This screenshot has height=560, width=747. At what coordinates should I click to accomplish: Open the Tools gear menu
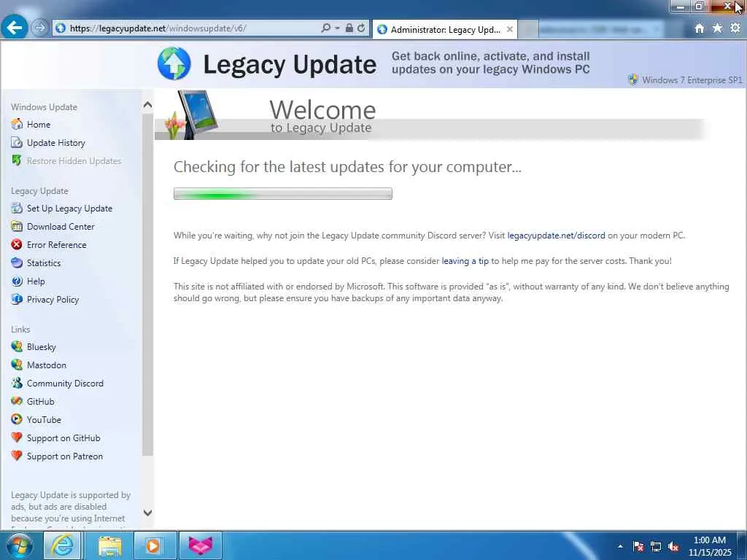[x=735, y=28]
